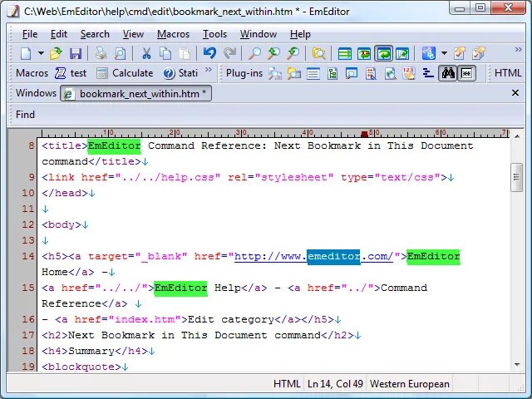Click the Find Previous magnifier icon

pyautogui.click(x=293, y=53)
